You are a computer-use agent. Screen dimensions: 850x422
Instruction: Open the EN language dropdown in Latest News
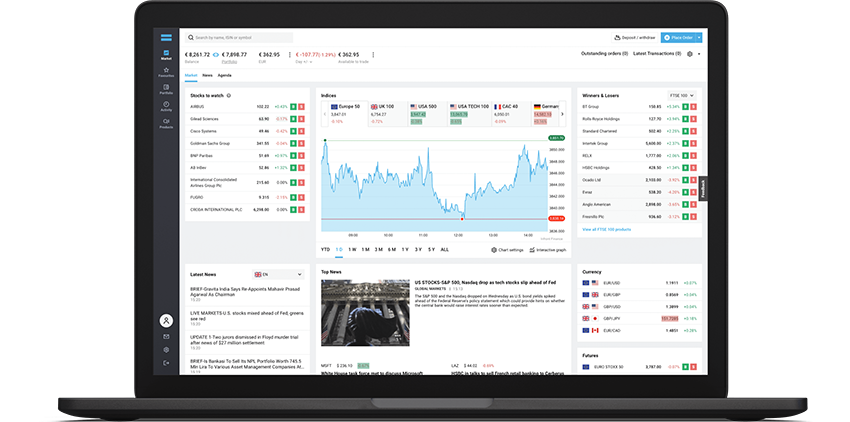[278, 274]
